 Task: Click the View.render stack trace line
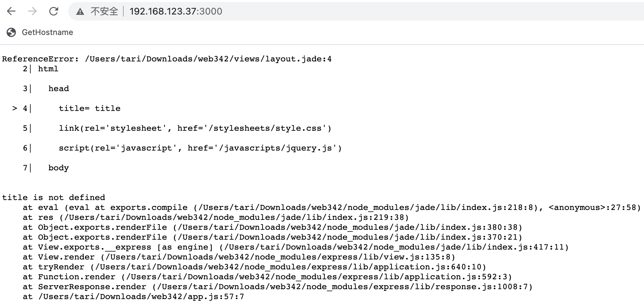(x=239, y=257)
